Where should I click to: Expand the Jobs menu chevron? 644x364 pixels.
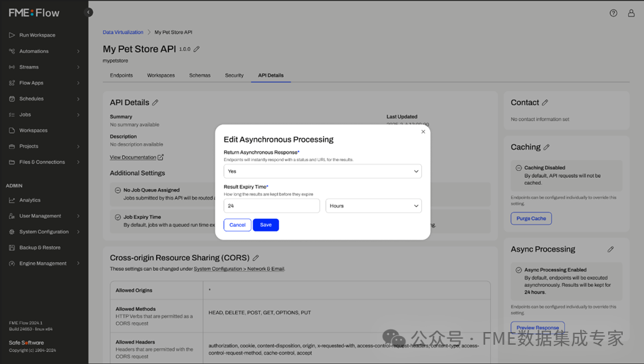[x=78, y=114]
